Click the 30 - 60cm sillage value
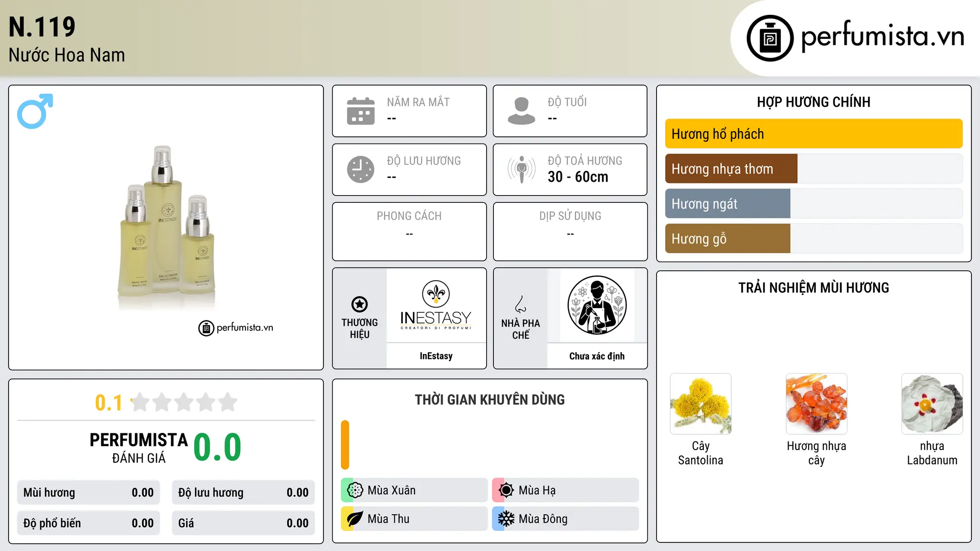Viewport: 980px width, 551px height. point(578,177)
